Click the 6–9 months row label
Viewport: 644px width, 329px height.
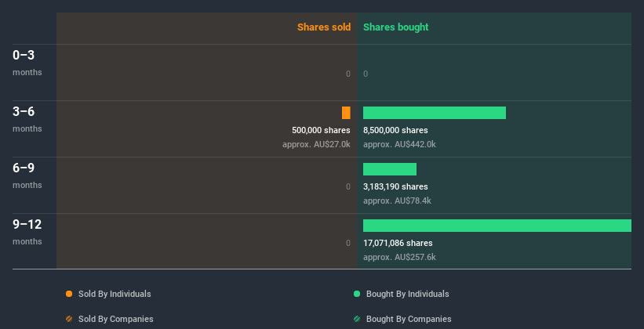(27, 175)
